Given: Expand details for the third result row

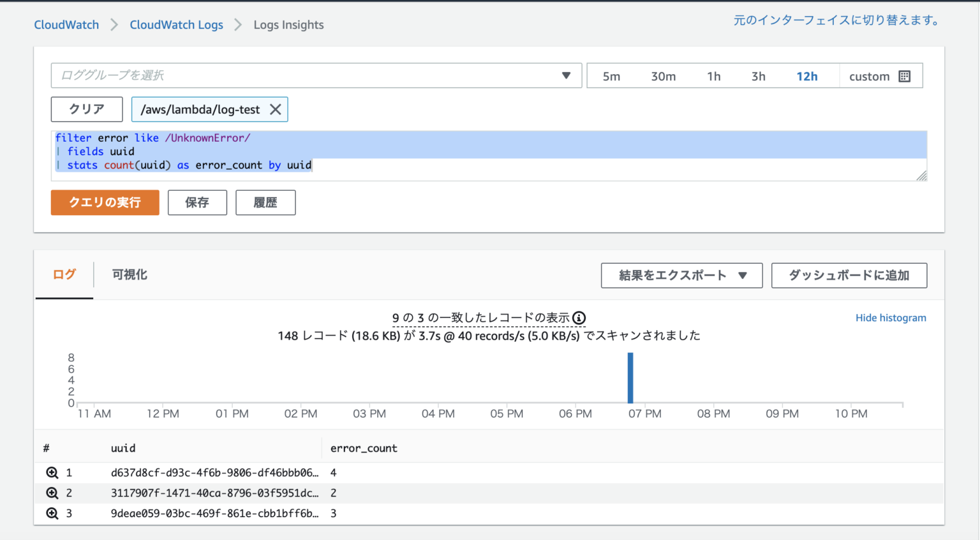Looking at the screenshot, I should 52,513.
